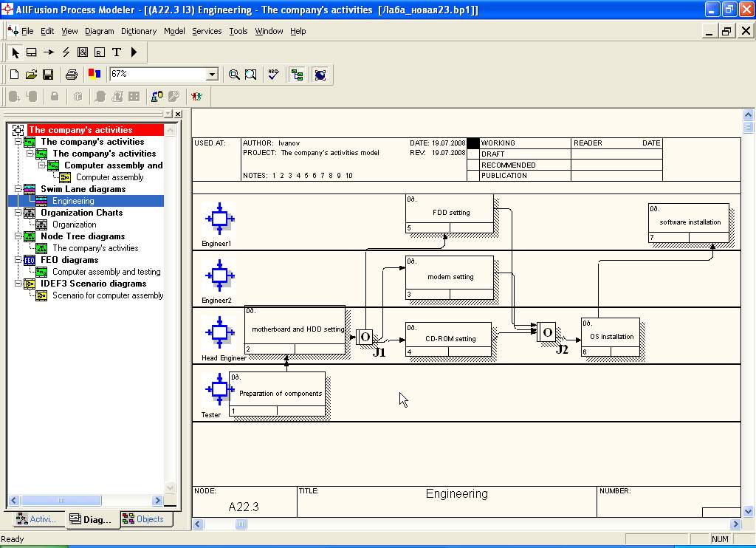Viewport: 756px width, 548px height.
Task: Toggle the Model Explorer tree button
Action: (x=297, y=75)
